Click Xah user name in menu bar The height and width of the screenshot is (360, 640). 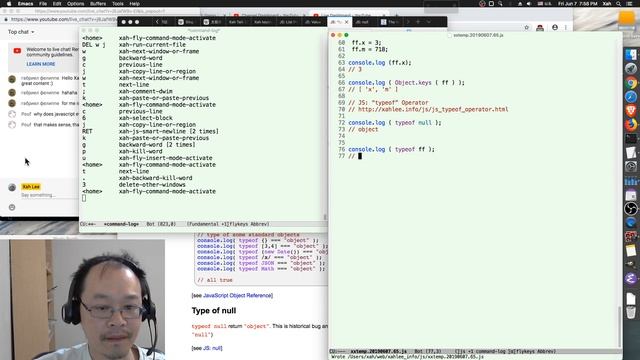point(607,4)
